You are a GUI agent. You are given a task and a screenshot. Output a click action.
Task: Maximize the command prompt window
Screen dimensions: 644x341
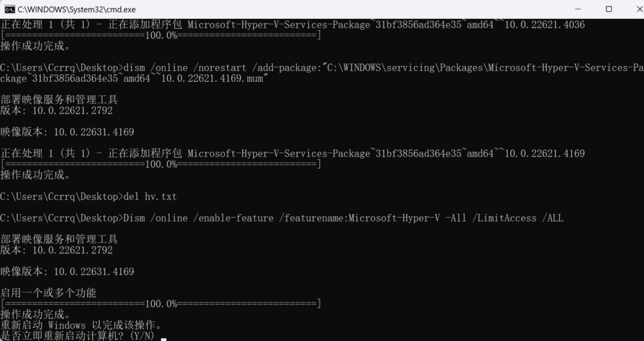click(608, 9)
